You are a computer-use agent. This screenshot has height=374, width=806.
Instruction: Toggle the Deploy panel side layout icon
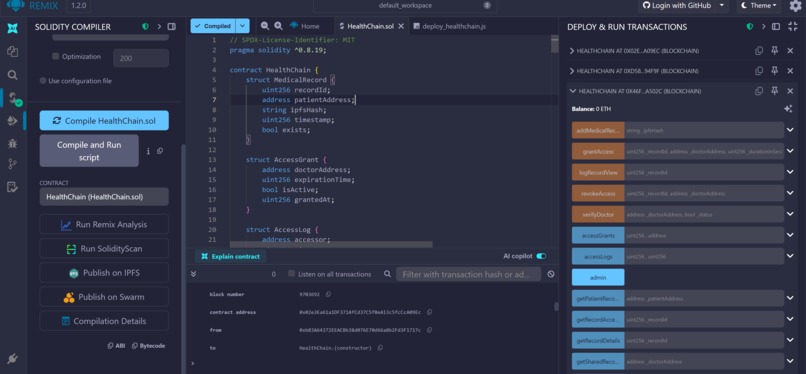pos(776,27)
